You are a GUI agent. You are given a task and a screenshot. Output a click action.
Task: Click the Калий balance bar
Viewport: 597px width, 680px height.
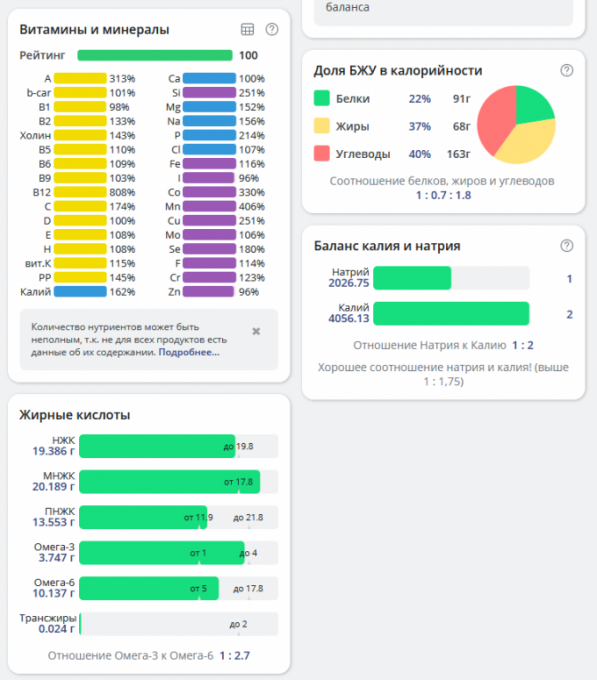[x=451, y=314]
